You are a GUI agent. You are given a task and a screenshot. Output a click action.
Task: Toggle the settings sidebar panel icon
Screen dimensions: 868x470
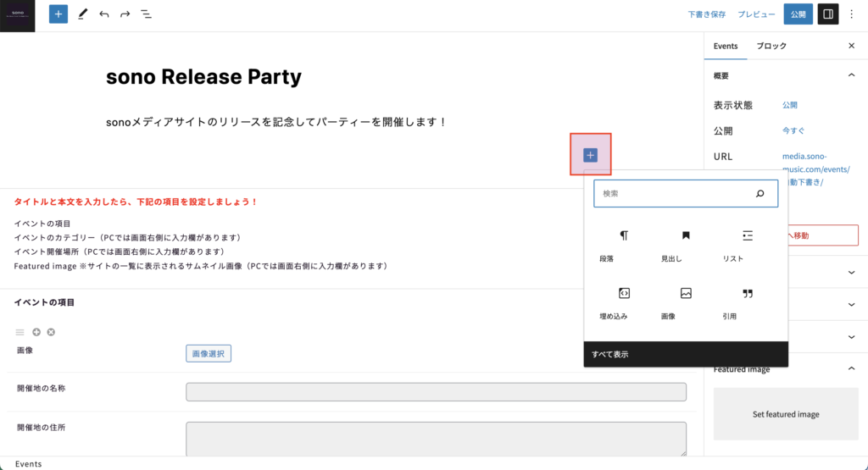pos(828,14)
